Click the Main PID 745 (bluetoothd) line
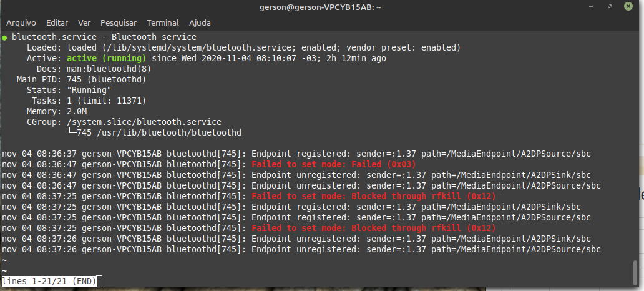644x291 pixels. tap(81, 79)
